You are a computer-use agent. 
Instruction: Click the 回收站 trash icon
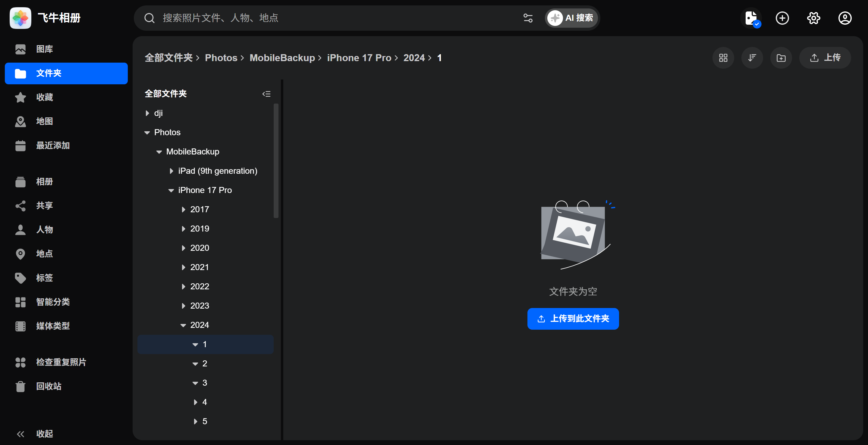coord(20,386)
